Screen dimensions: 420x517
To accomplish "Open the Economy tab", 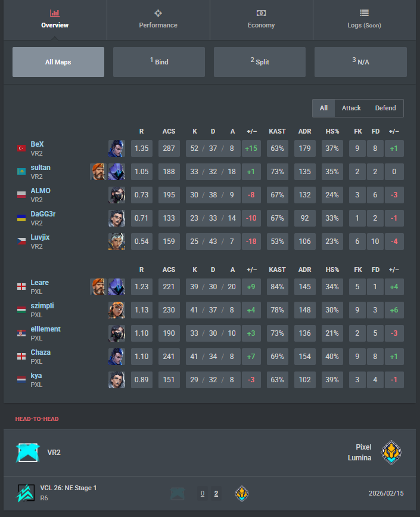I will click(261, 20).
